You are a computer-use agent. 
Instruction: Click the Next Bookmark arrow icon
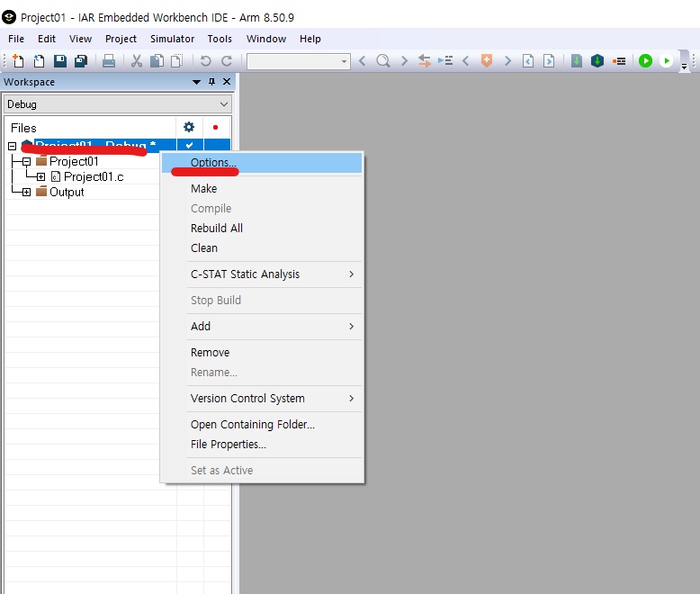[x=507, y=60]
